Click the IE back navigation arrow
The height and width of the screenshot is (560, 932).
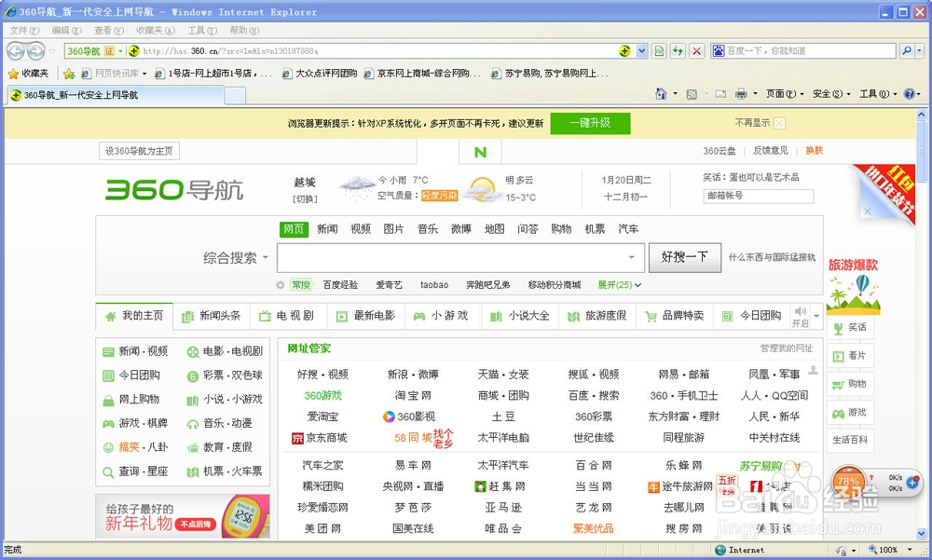(16, 51)
